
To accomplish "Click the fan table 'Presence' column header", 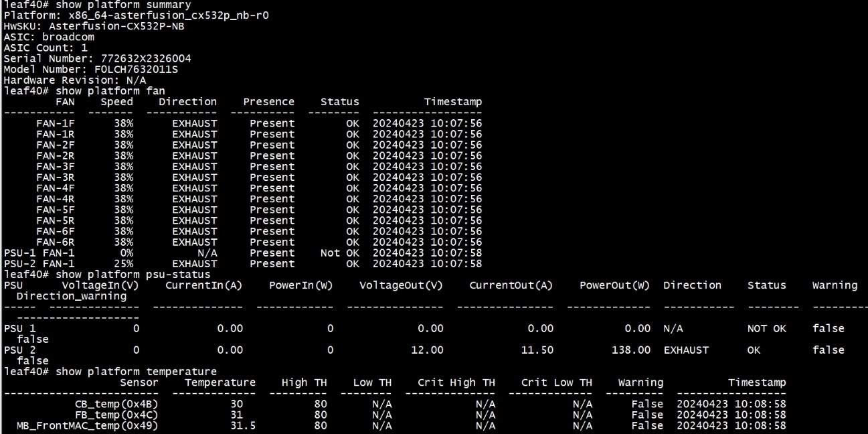I will point(268,102).
